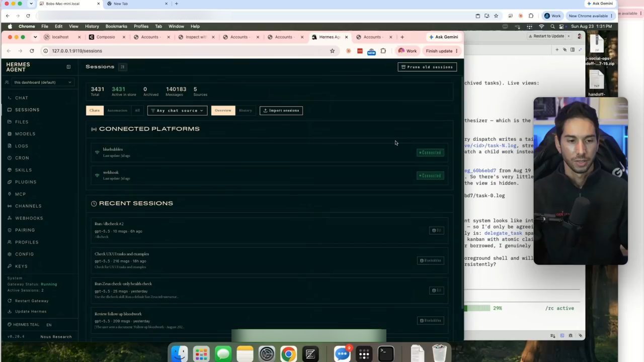The image size is (644, 362).
Task: Open MCP in the sidebar
Action: 20,194
